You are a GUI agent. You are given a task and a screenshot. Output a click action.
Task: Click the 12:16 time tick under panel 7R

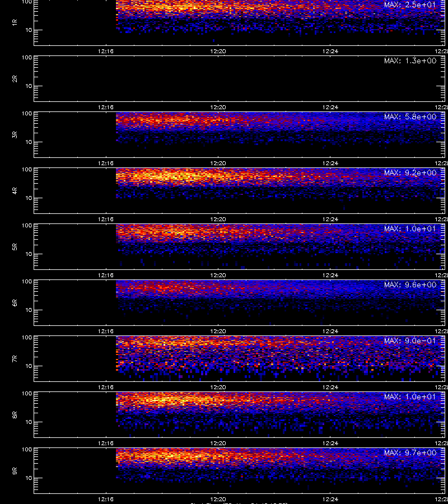click(x=106, y=388)
